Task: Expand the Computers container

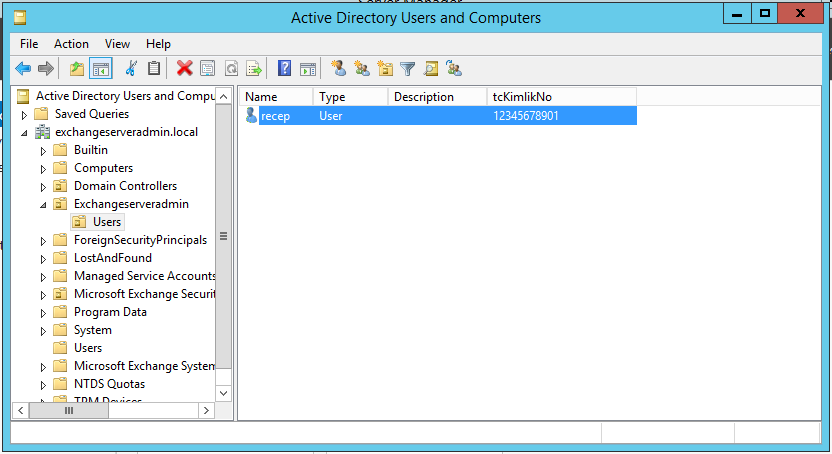Action: tap(43, 169)
